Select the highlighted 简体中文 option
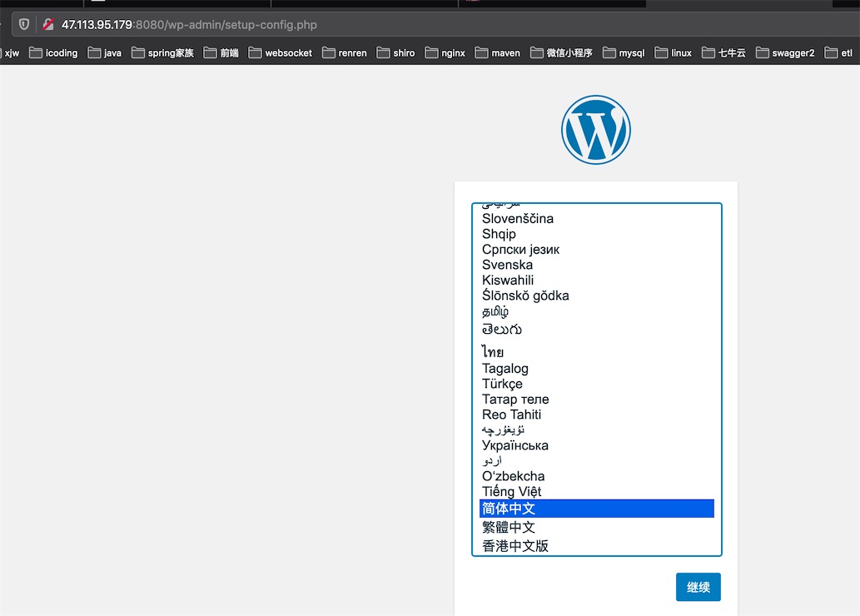 pos(597,509)
